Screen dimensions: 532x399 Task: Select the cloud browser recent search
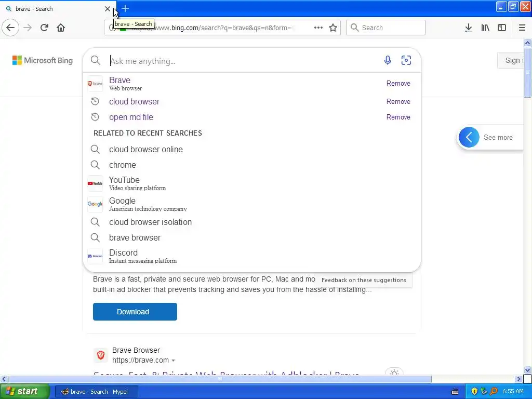click(252, 101)
